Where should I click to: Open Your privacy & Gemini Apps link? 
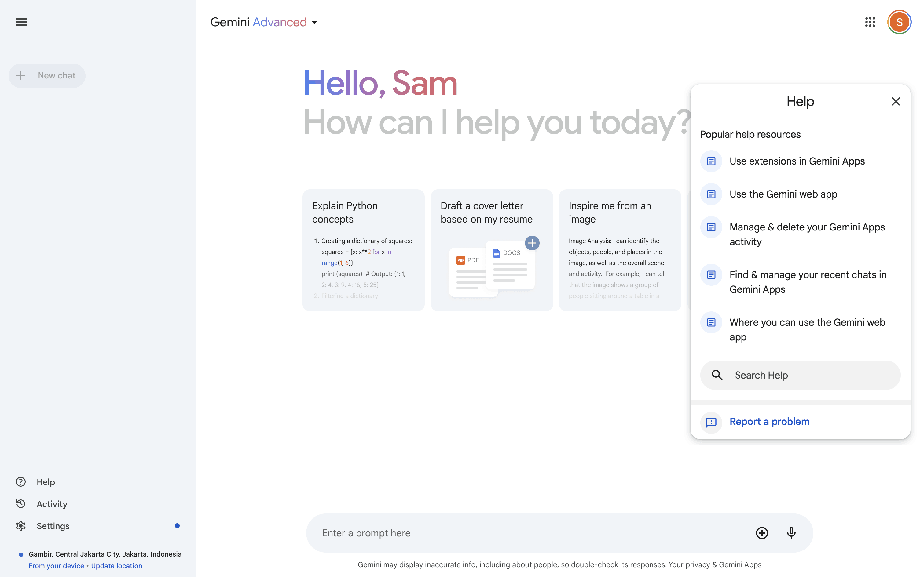(x=715, y=565)
